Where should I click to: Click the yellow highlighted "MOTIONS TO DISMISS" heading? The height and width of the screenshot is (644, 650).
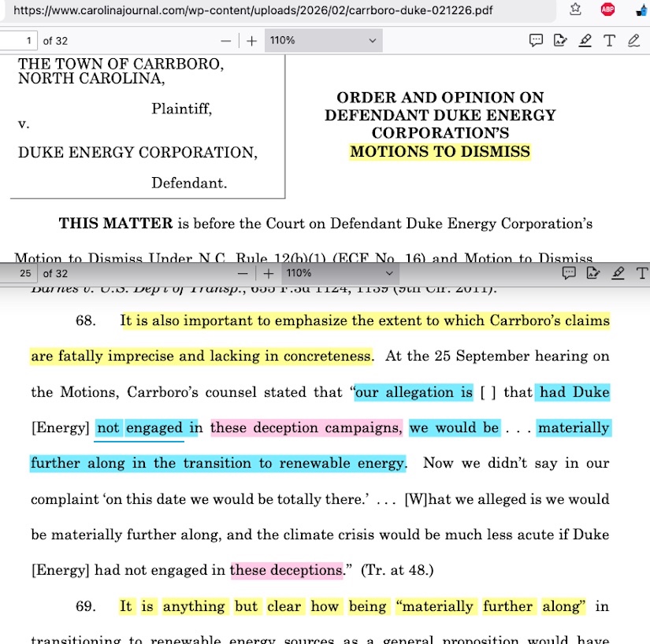440,151
